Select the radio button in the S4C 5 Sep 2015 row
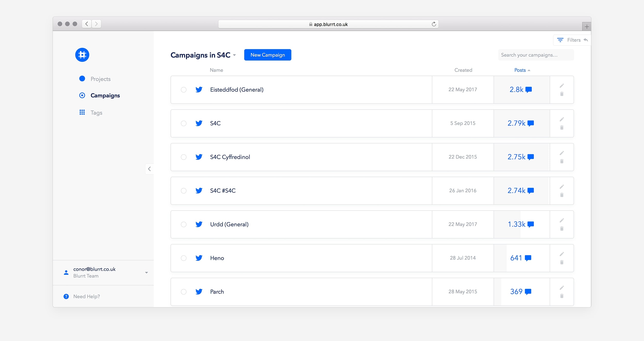 [184, 123]
